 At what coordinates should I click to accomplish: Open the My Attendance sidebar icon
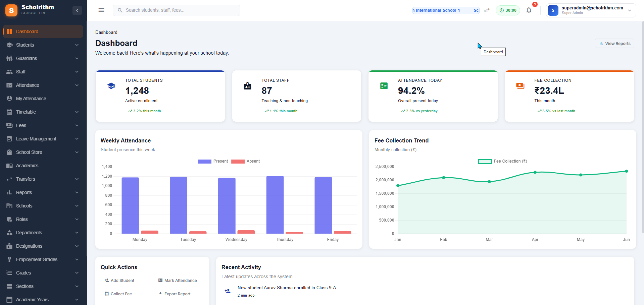10,98
